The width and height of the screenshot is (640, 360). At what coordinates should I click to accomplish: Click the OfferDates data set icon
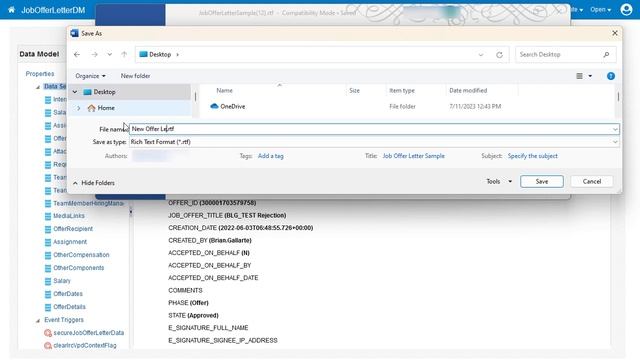(x=48, y=294)
